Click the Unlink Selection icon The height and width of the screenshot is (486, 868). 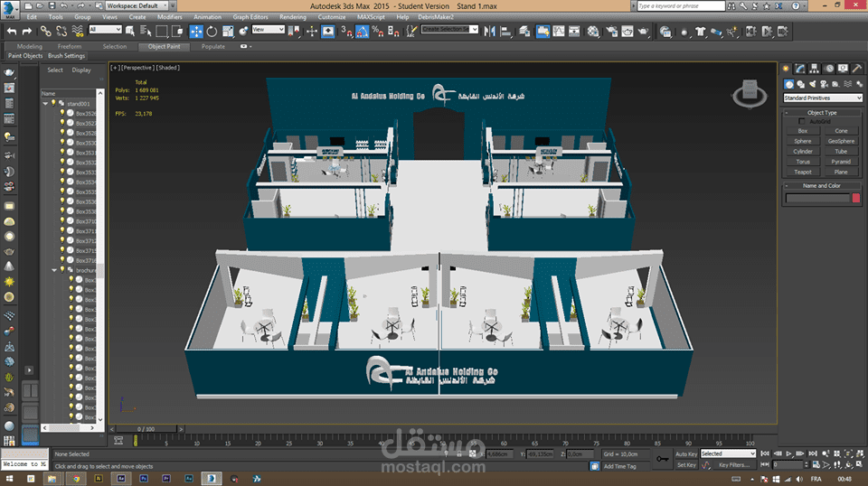point(61,32)
